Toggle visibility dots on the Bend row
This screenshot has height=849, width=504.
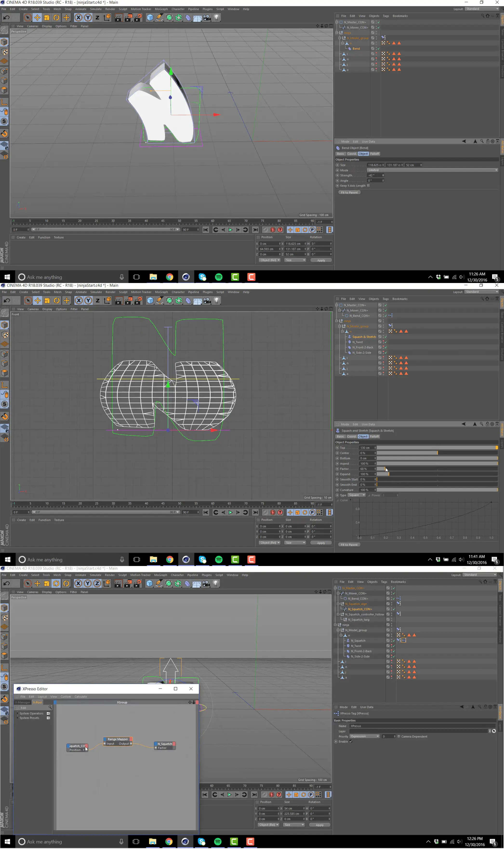pos(376,49)
